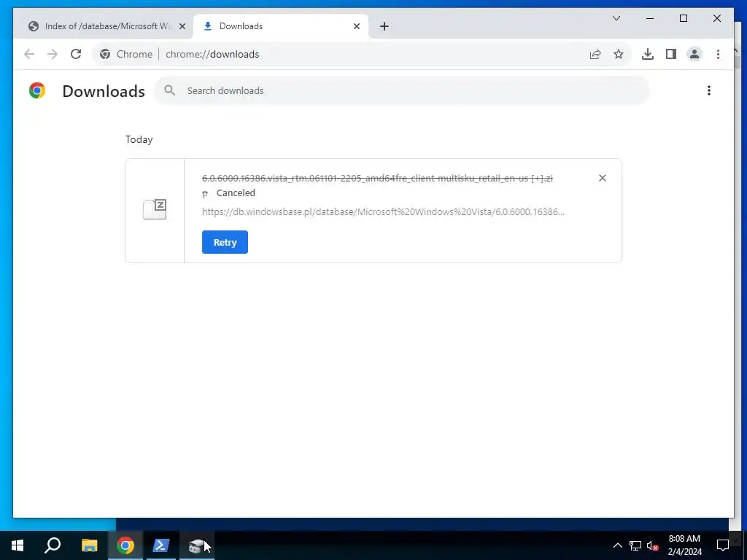Open the Downloads page more actions menu

click(x=709, y=90)
